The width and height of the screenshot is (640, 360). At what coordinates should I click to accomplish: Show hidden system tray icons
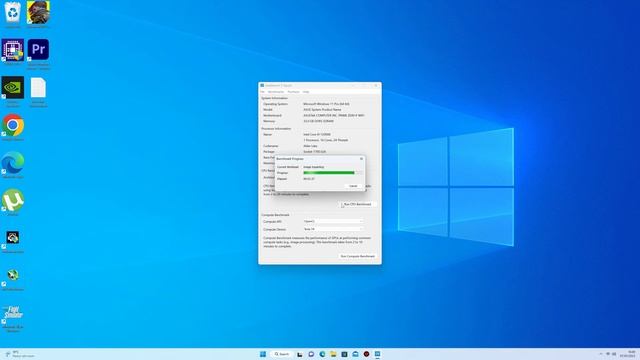click(x=600, y=354)
